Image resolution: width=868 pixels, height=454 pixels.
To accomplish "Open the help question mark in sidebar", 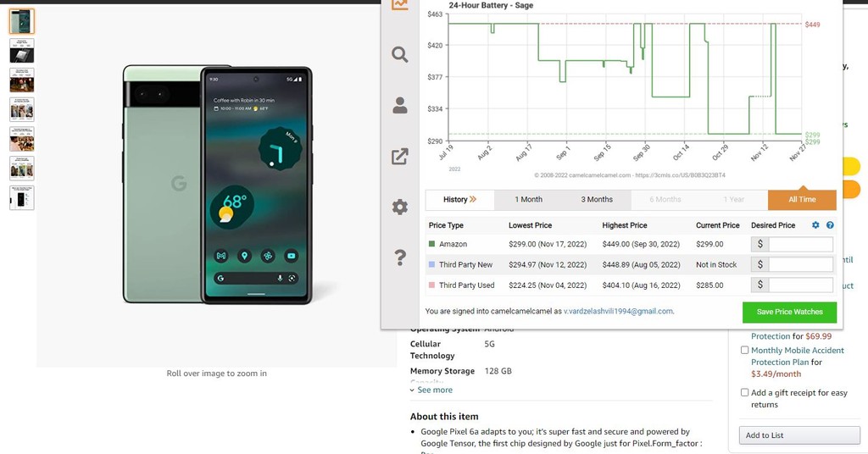I will (400, 257).
